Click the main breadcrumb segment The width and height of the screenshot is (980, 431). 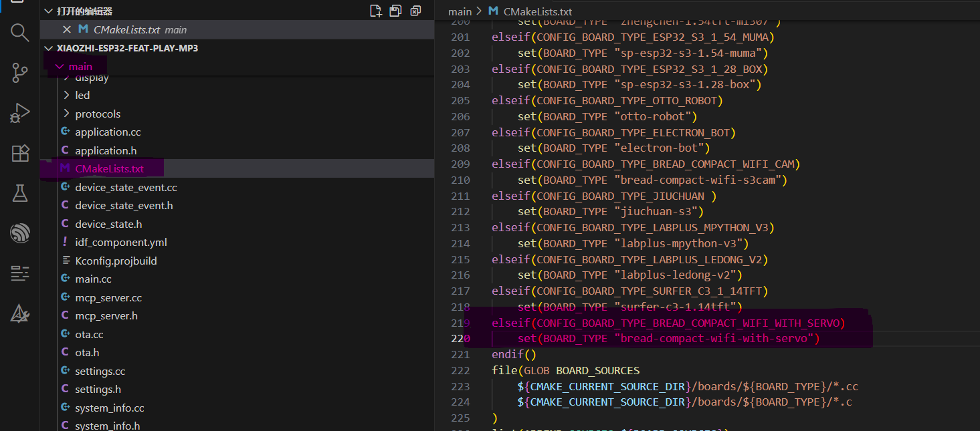coord(460,11)
